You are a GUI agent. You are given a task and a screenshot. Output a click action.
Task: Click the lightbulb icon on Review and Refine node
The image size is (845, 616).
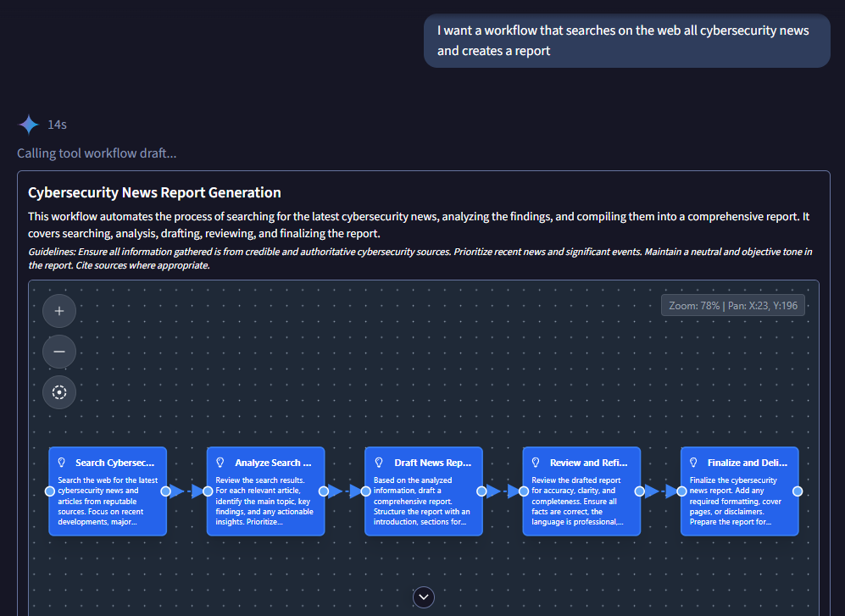[x=536, y=463]
